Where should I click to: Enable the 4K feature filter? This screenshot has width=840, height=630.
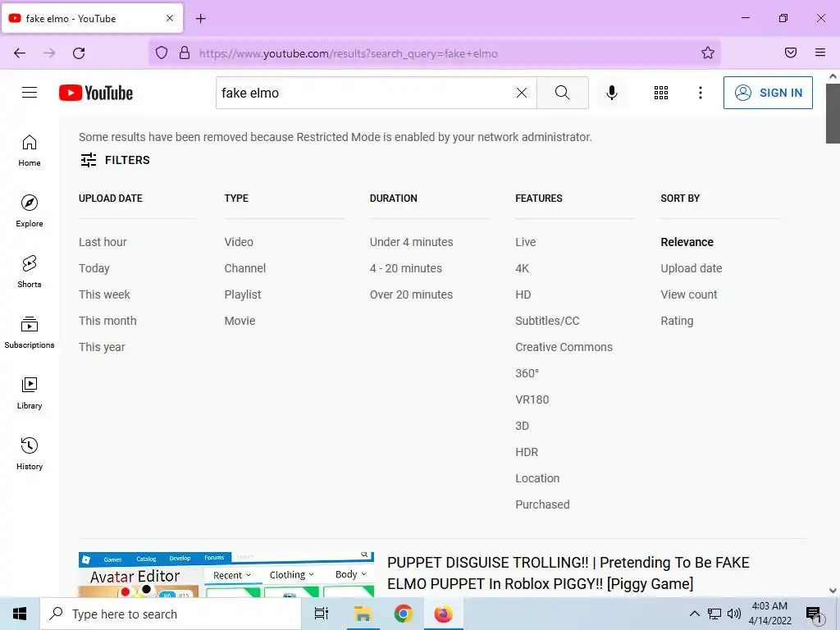[x=523, y=268]
